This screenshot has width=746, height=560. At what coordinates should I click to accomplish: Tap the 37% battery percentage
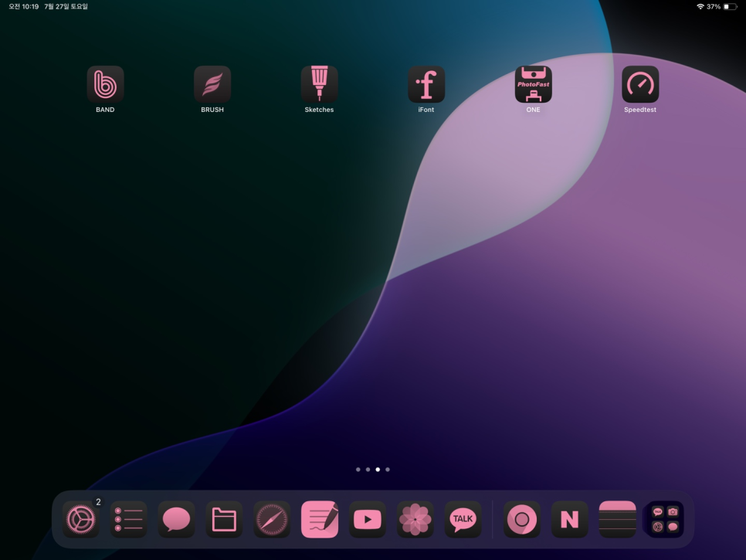[x=714, y=7]
